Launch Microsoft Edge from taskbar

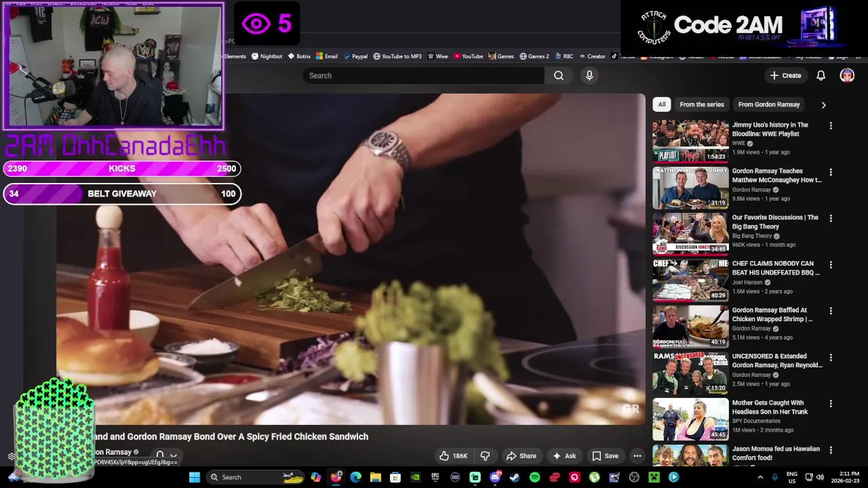tap(355, 477)
